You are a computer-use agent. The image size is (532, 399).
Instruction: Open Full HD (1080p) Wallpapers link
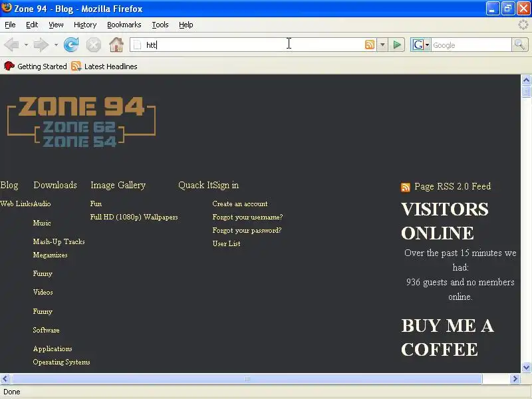tap(134, 217)
